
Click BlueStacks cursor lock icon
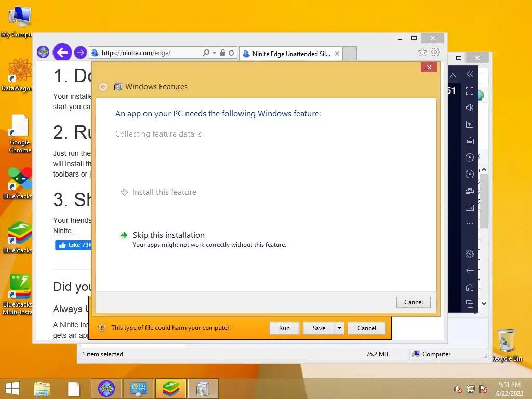coord(470,124)
